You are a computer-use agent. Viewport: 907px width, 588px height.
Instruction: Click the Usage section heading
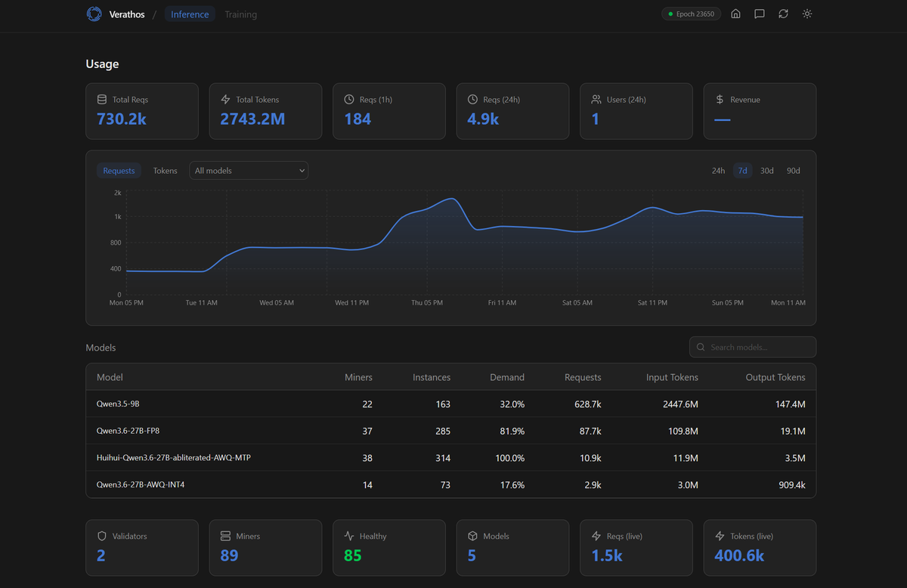pyautogui.click(x=102, y=64)
